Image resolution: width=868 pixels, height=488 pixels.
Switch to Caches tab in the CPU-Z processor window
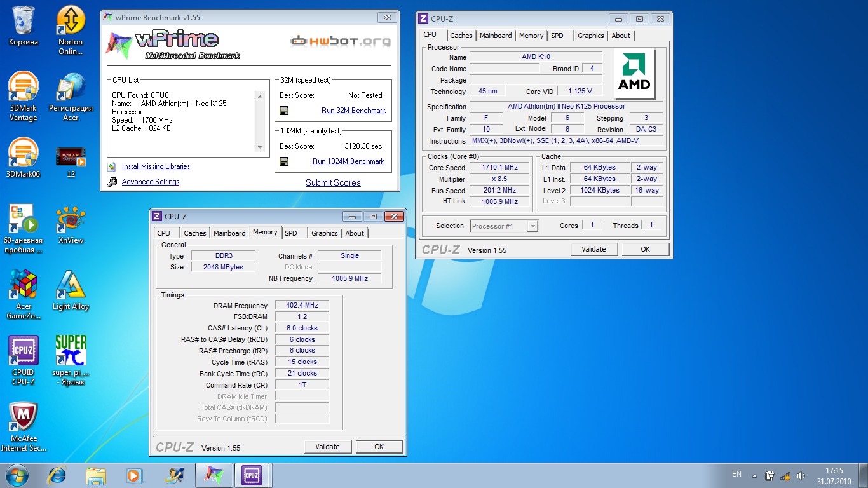coord(461,36)
